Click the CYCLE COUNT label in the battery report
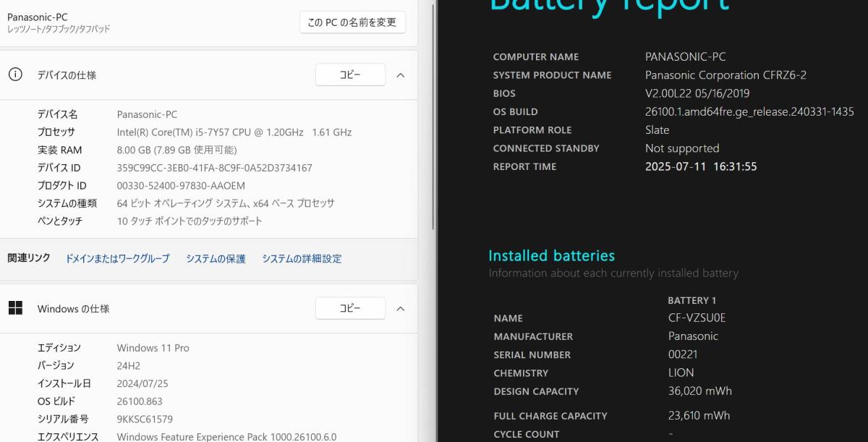Viewport: 868px width, 442px height. click(527, 434)
